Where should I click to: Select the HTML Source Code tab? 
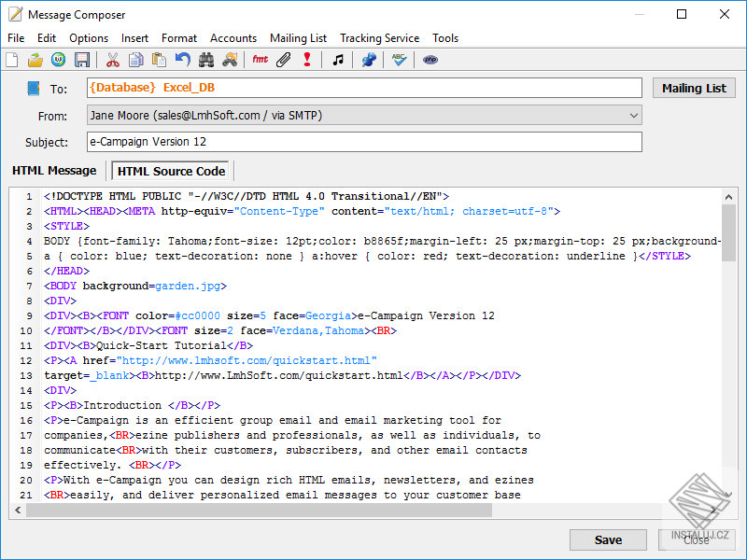pyautogui.click(x=171, y=171)
